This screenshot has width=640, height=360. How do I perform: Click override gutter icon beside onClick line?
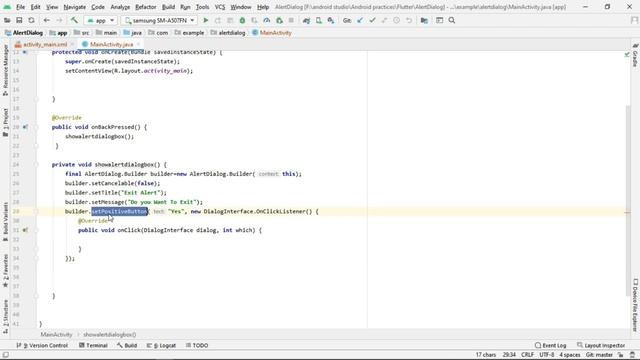[25, 230]
